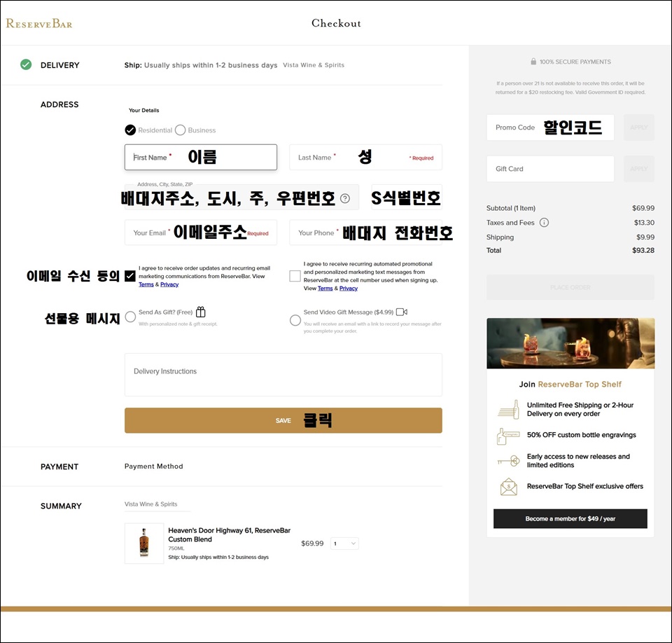The height and width of the screenshot is (643, 672).
Task: Click the secure payments lock icon
Action: (533, 62)
